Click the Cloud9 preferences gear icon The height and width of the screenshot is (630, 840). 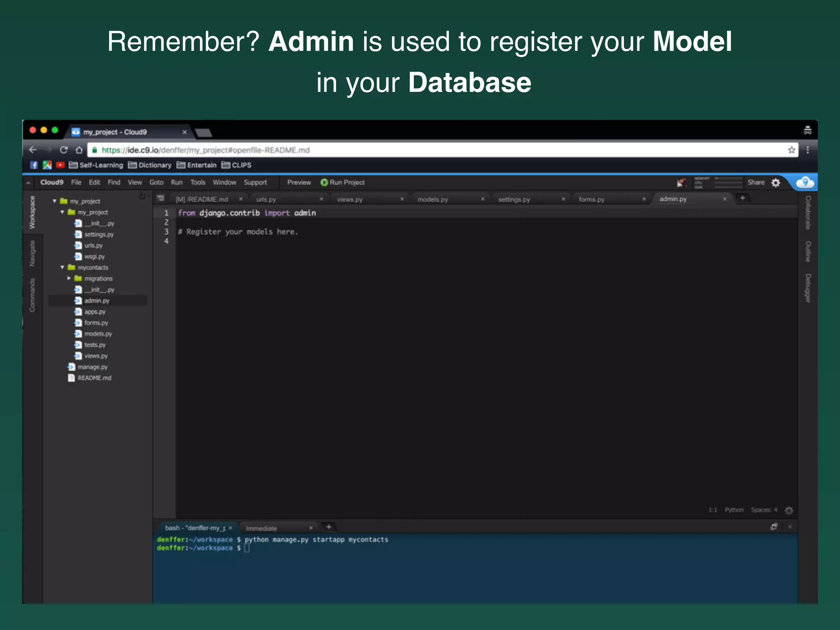(x=776, y=183)
